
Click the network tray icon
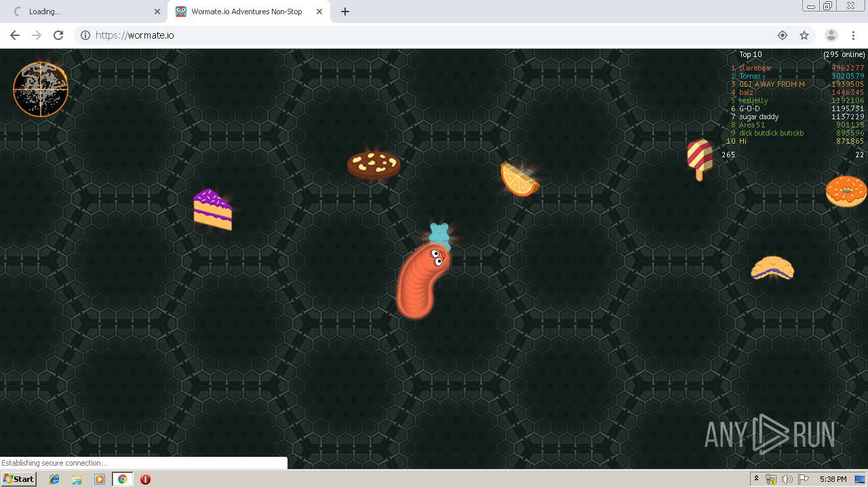(771, 479)
